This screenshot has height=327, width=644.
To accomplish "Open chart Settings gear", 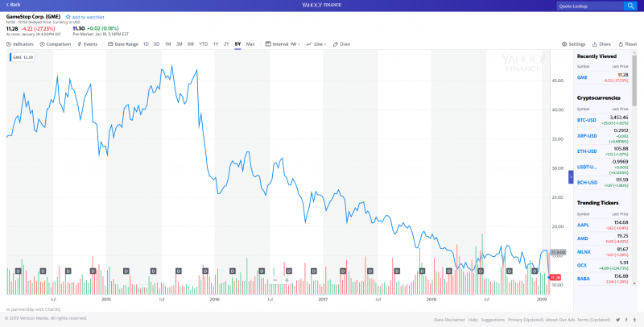I will tap(574, 44).
